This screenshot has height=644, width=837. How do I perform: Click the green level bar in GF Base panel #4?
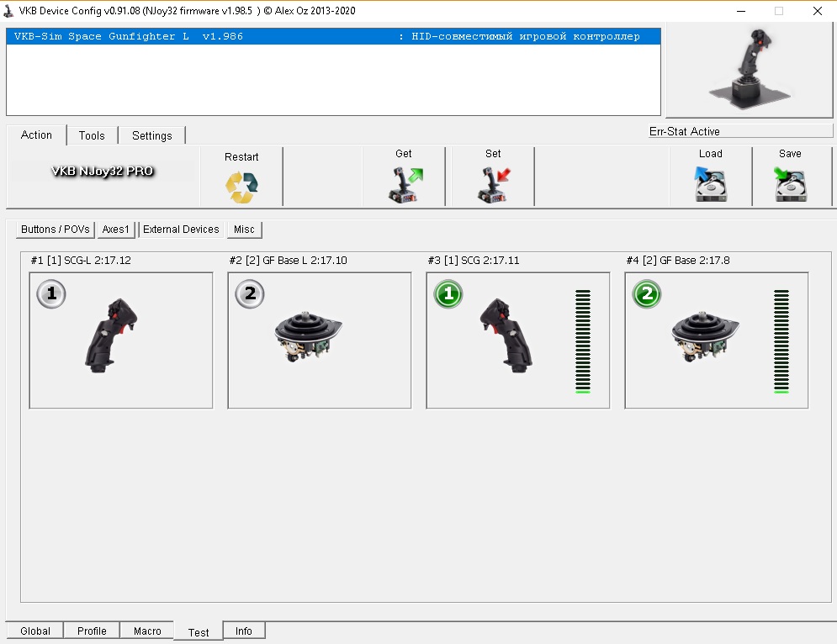781,341
